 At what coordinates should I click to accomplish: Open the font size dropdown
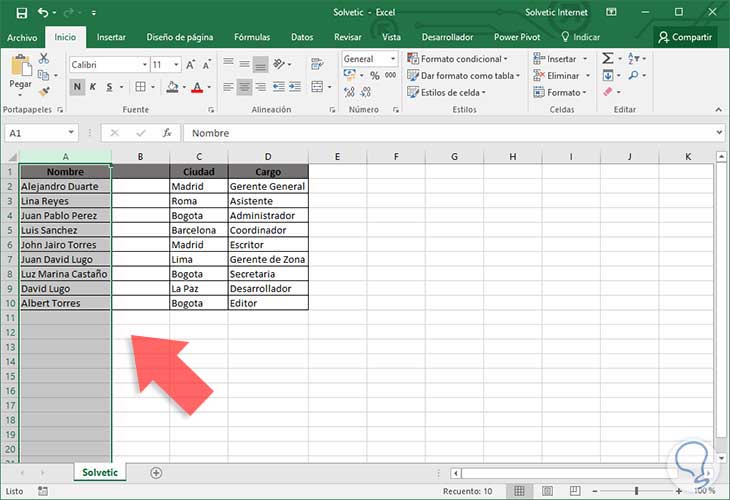(x=176, y=65)
